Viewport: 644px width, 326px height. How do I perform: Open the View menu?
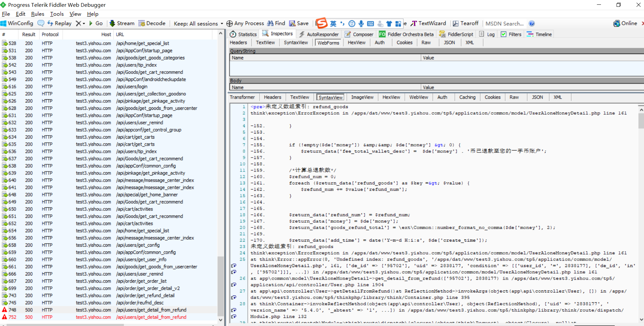pos(75,14)
